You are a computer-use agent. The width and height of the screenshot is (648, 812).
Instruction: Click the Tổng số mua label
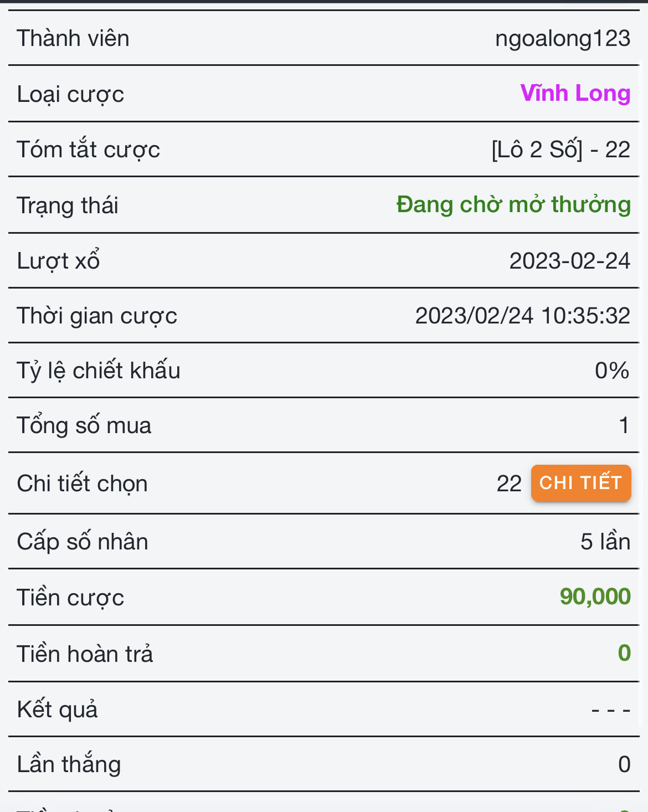84,425
